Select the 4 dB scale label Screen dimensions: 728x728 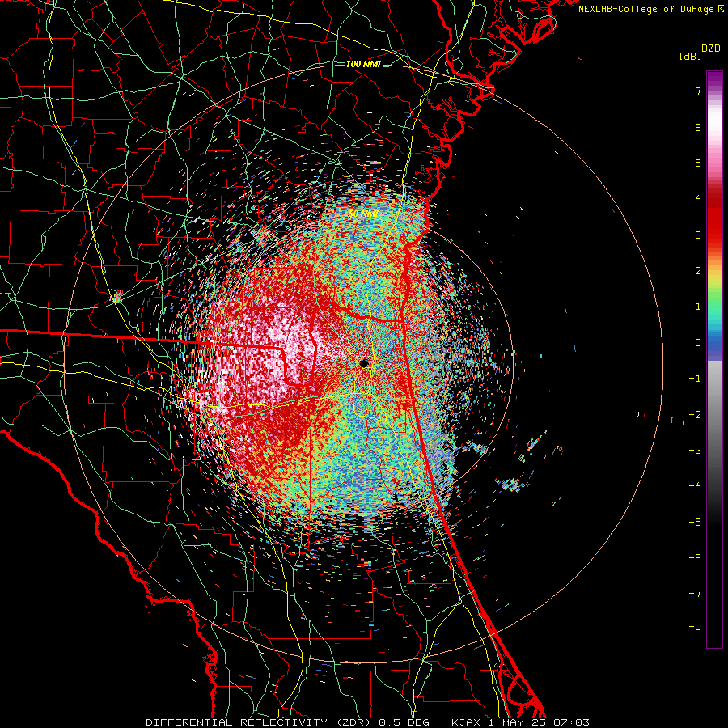(x=698, y=199)
